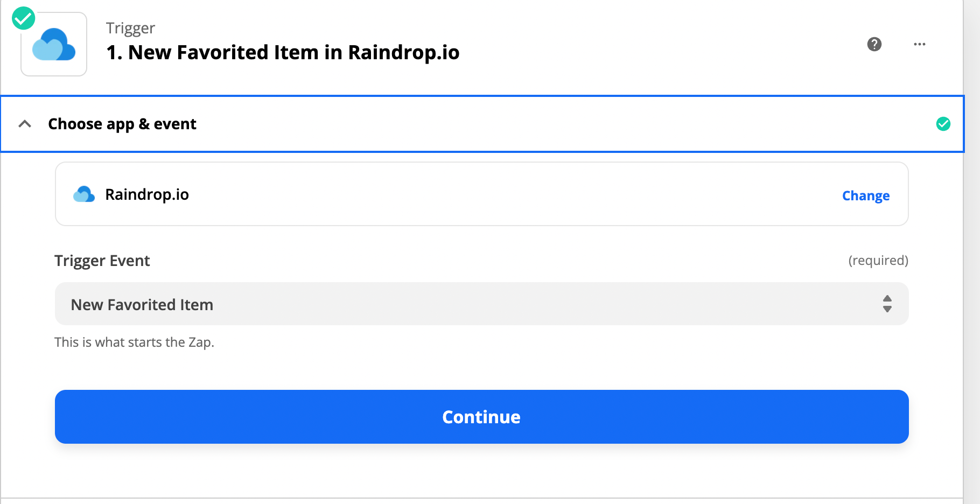Image resolution: width=980 pixels, height=504 pixels.
Task: Click the Raindrop.io app selection box
Action: pyautogui.click(x=481, y=194)
